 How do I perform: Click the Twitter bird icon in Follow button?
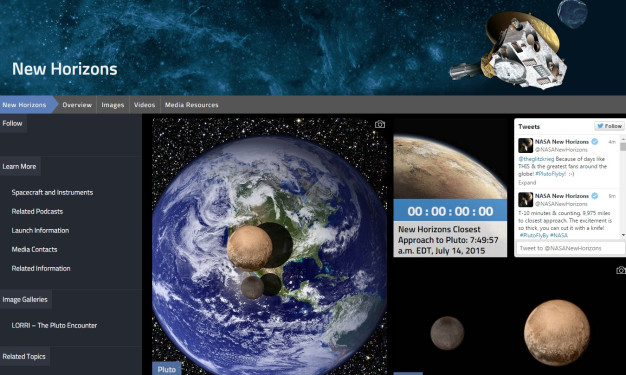pyautogui.click(x=600, y=126)
